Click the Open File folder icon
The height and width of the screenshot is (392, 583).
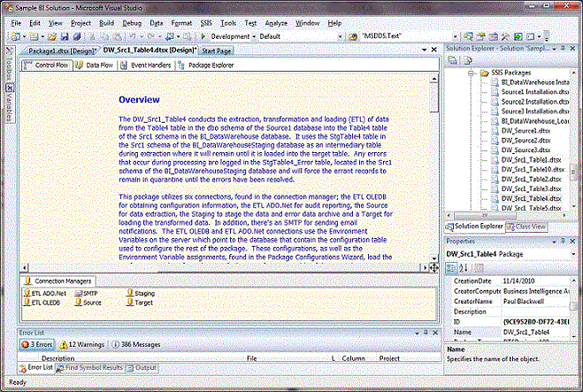[51, 36]
